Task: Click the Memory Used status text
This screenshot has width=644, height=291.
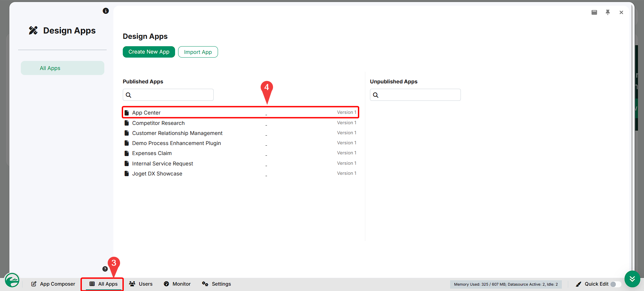Action: (x=506, y=284)
